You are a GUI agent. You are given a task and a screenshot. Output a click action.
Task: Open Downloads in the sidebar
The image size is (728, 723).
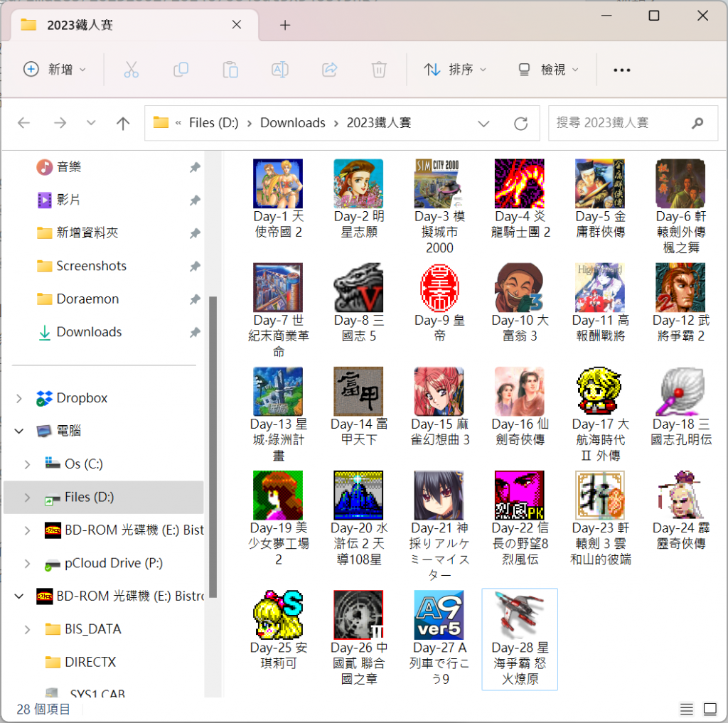tap(89, 332)
